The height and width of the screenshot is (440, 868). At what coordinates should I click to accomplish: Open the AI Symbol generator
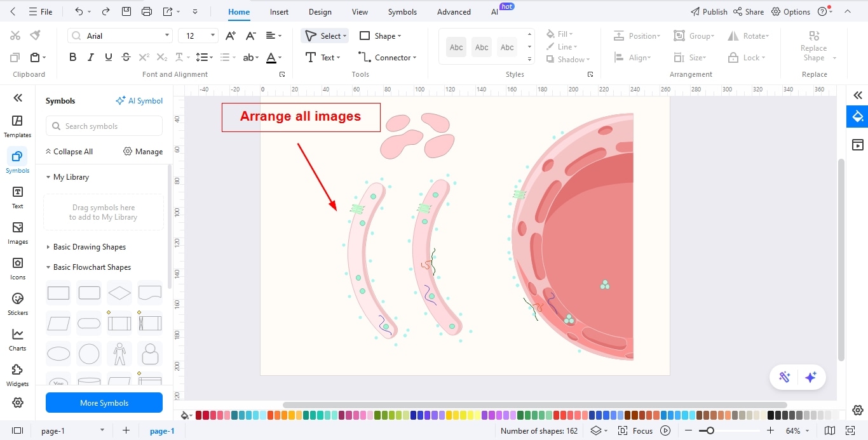139,100
